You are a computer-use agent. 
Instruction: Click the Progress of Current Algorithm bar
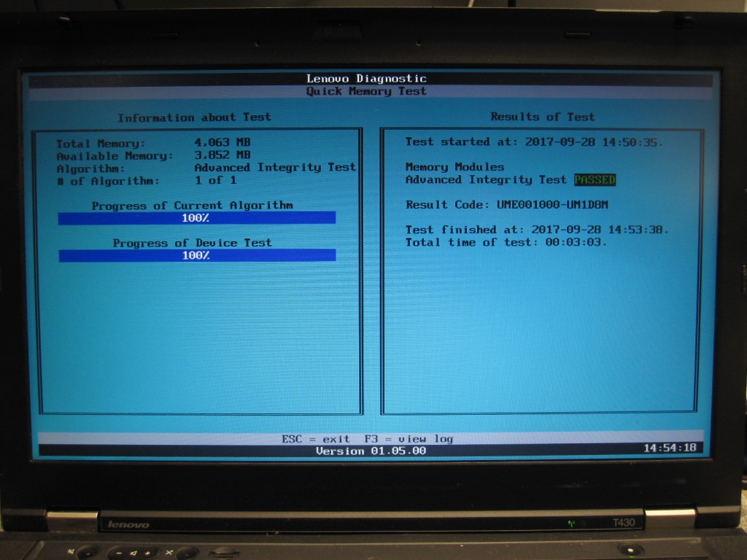click(x=197, y=218)
